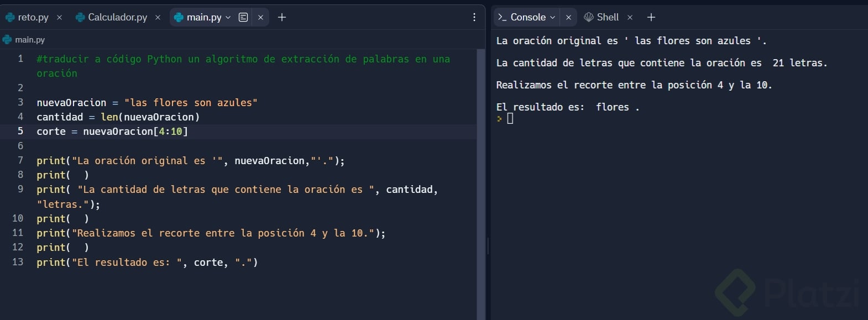Click the Shell tab icon
This screenshot has width=868, height=320.
pos(589,17)
